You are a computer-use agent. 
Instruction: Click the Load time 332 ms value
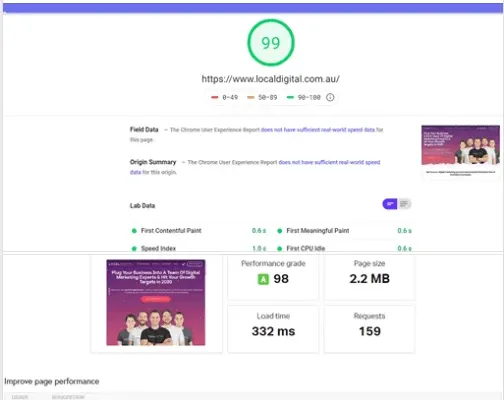(x=273, y=331)
